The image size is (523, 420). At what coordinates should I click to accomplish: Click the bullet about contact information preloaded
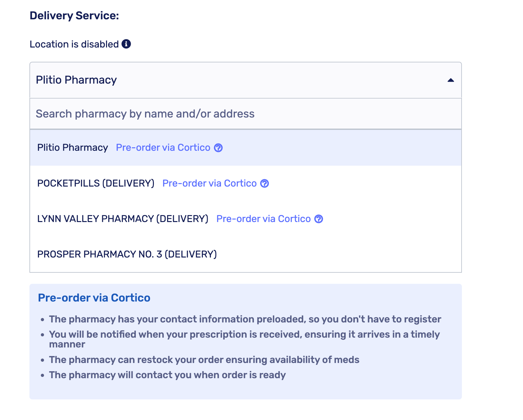tap(245, 319)
